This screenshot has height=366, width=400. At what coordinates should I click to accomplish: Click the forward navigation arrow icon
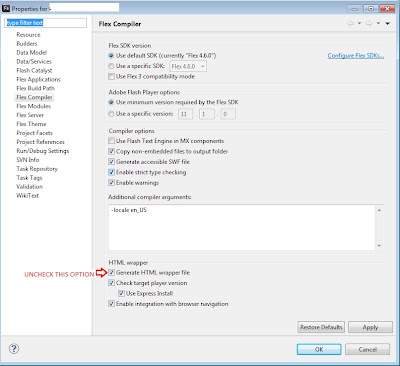tap(369, 23)
